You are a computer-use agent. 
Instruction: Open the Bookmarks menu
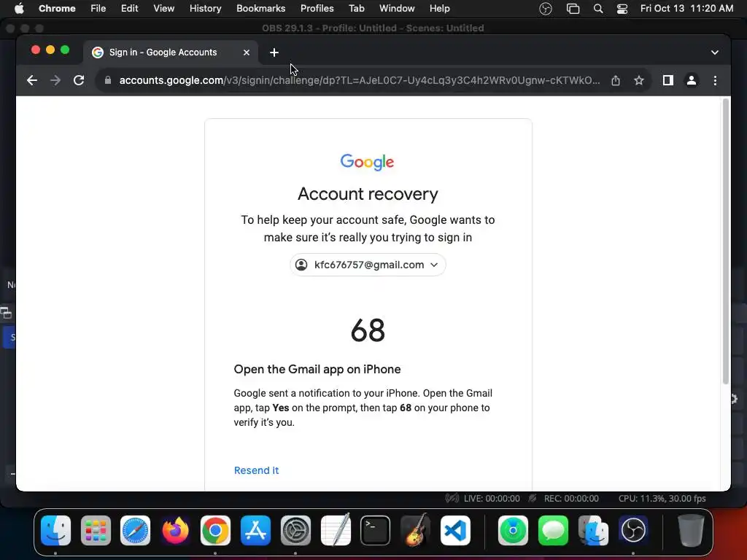point(260,9)
